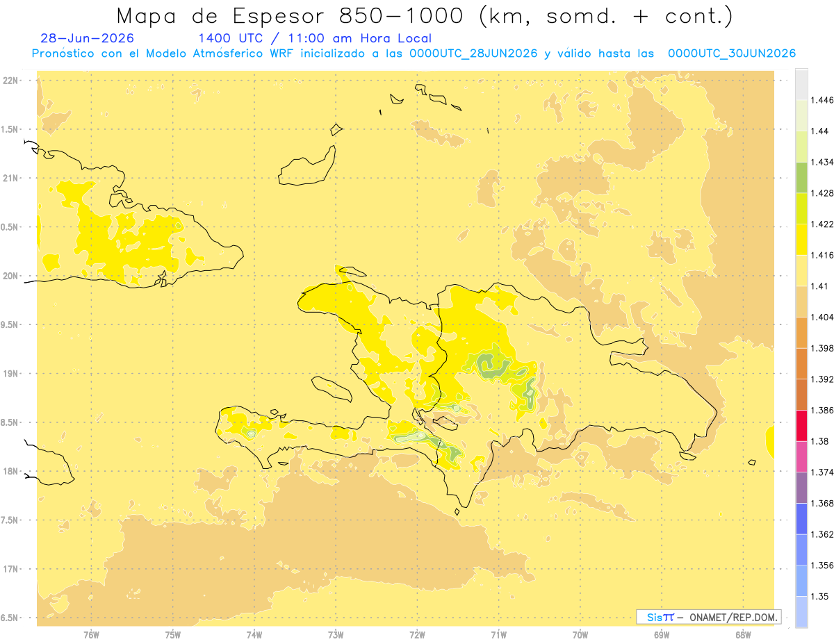Click the tan band between 1.404 and 1.41
The height and width of the screenshot is (644, 834).
pos(801,302)
